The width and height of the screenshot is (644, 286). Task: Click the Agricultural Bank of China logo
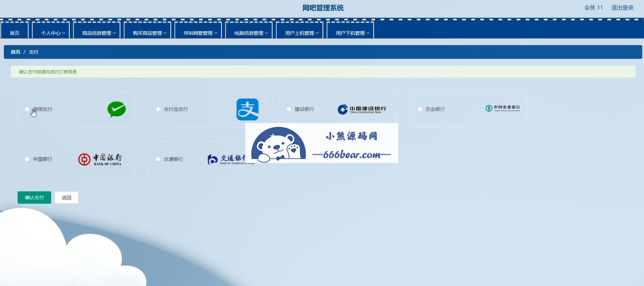(503, 108)
